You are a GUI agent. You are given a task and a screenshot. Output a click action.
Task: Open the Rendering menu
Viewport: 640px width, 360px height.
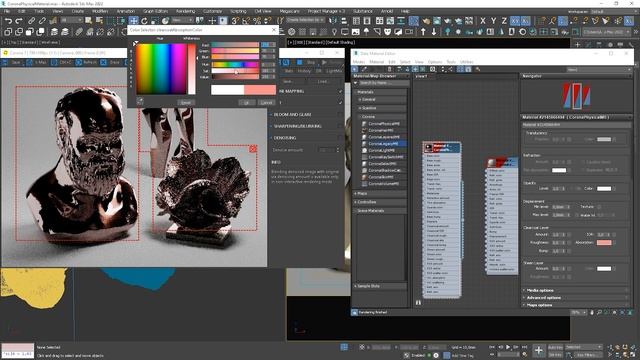click(x=185, y=11)
